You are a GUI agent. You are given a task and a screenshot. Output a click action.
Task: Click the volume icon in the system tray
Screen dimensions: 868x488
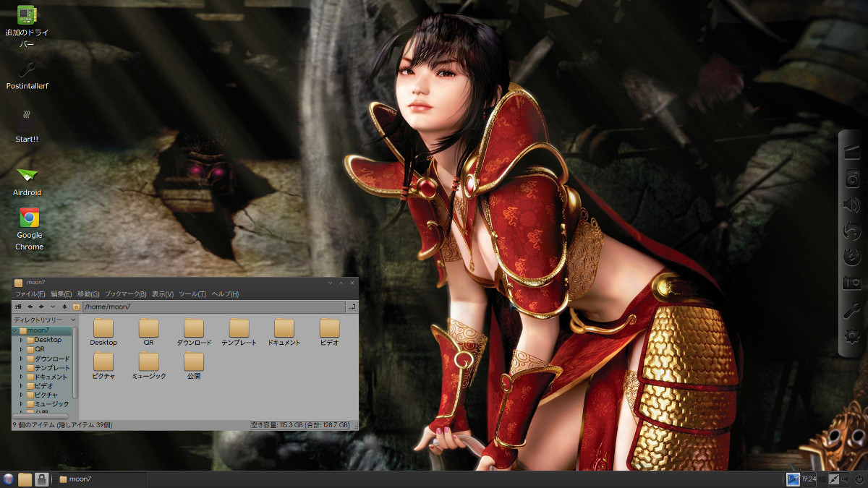[x=845, y=479]
